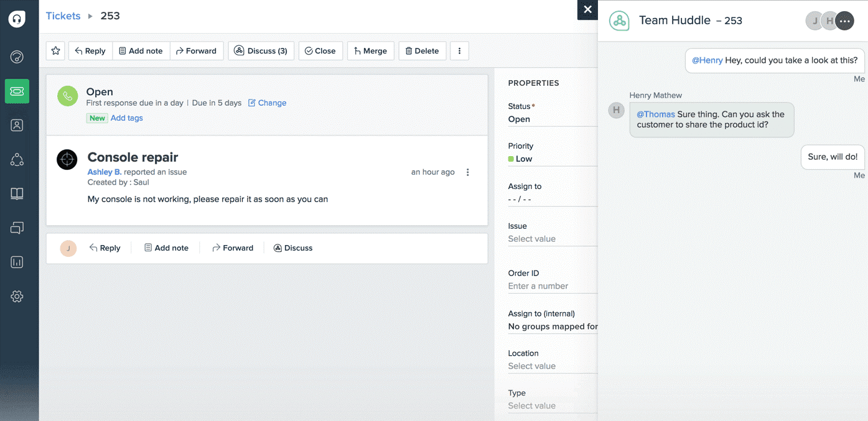This screenshot has width=868, height=421.
Task: Click the Add tags label on the ticket
Action: point(126,118)
